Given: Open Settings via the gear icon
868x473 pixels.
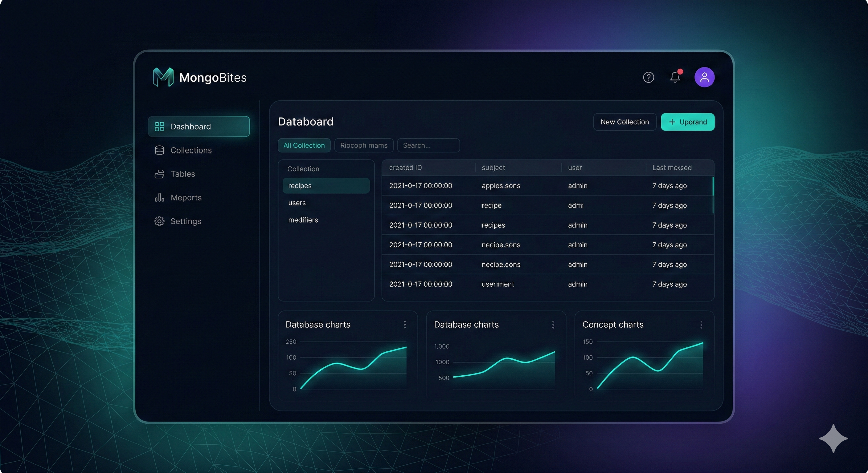Looking at the screenshot, I should (x=185, y=221).
